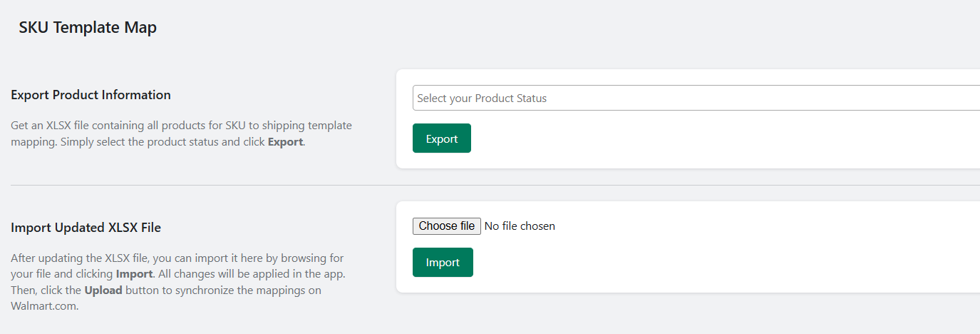Viewport: 980px width, 334px height.
Task: Focus the Product Status select field placeholder text
Action: pos(482,98)
